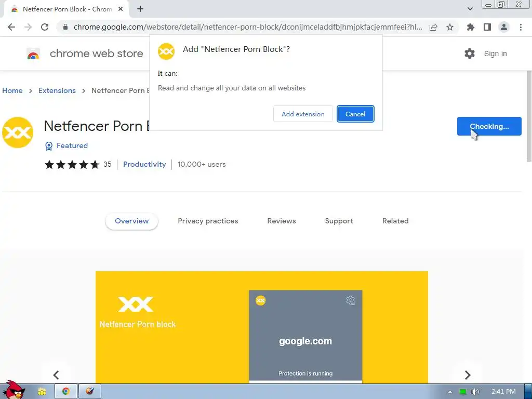532x399 pixels.
Task: Select the Overview tab
Action: coord(131,221)
